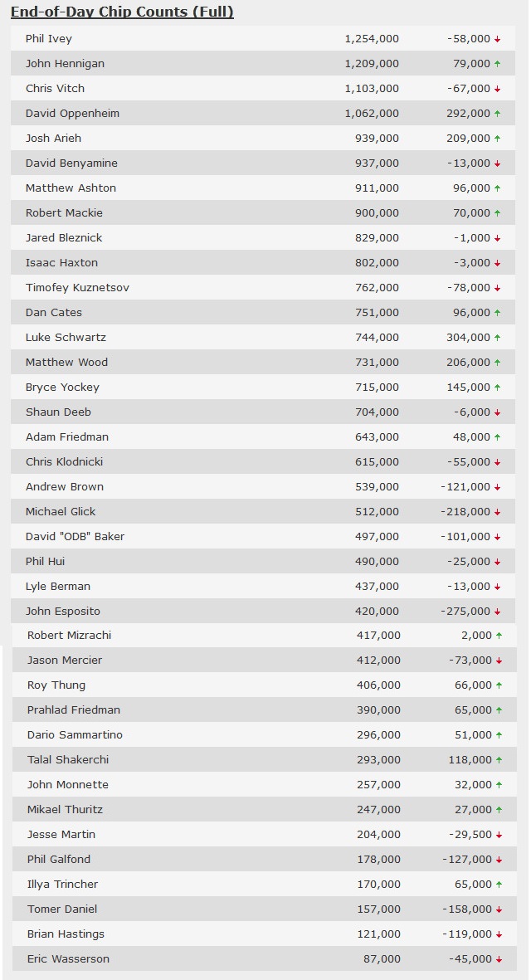531x980 pixels.
Task: Click the green up arrow next to John Hennigan's 79,000
Action: click(x=497, y=64)
